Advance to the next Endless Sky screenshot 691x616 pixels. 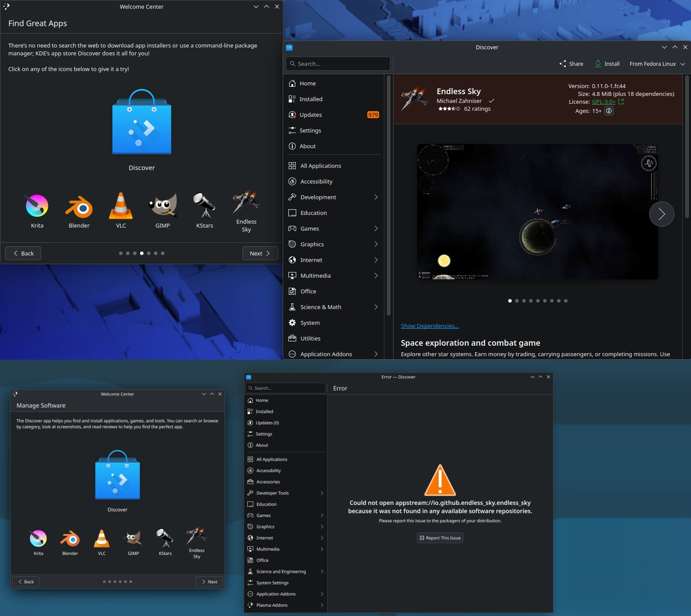[x=662, y=214]
